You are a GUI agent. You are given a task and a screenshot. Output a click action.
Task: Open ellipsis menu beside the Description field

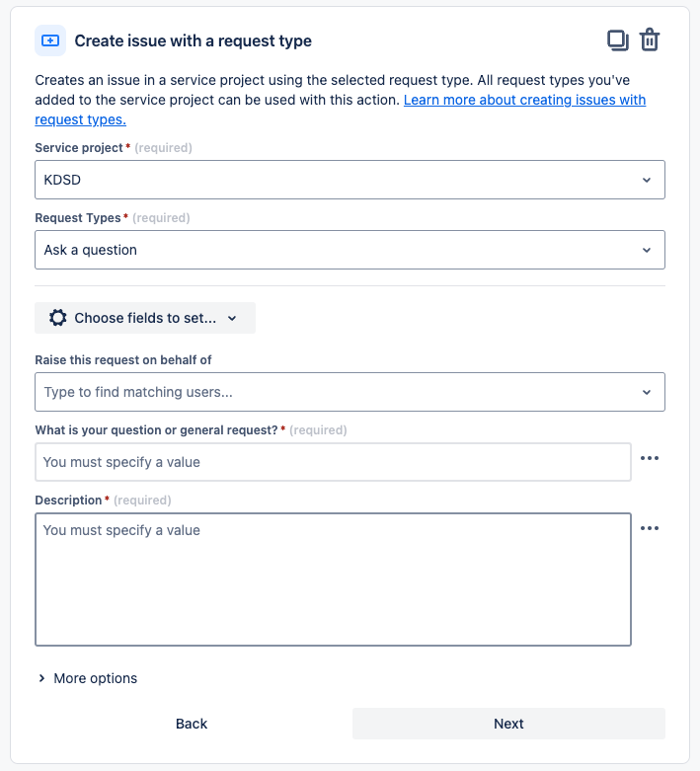[x=649, y=528]
